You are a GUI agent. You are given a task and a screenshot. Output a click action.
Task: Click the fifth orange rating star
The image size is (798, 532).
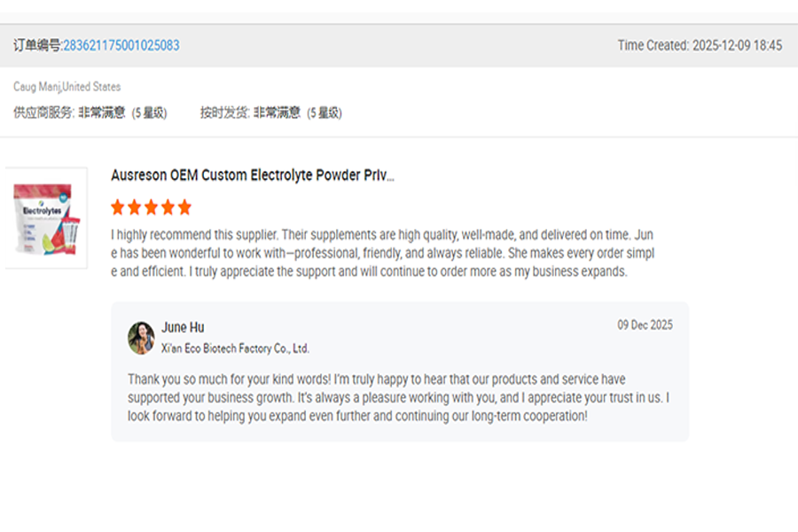[184, 207]
